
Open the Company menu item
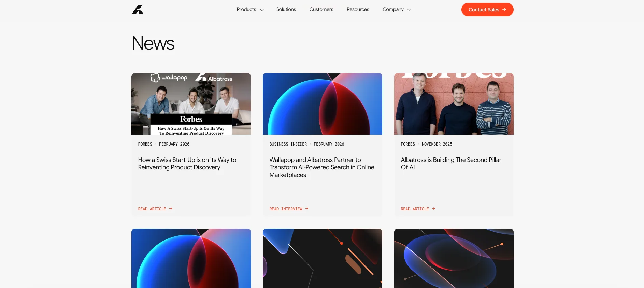pos(393,10)
